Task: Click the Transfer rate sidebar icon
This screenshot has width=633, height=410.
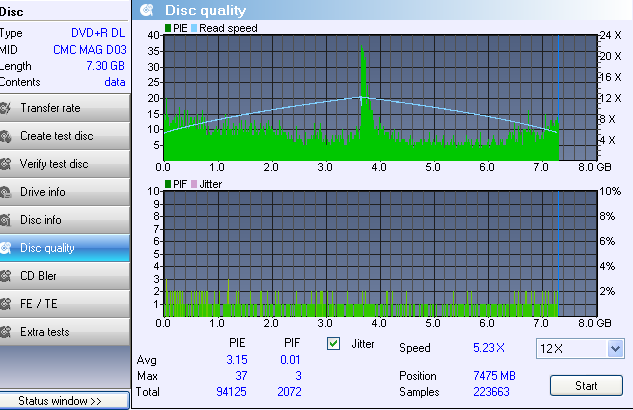Action: pyautogui.click(x=8, y=108)
